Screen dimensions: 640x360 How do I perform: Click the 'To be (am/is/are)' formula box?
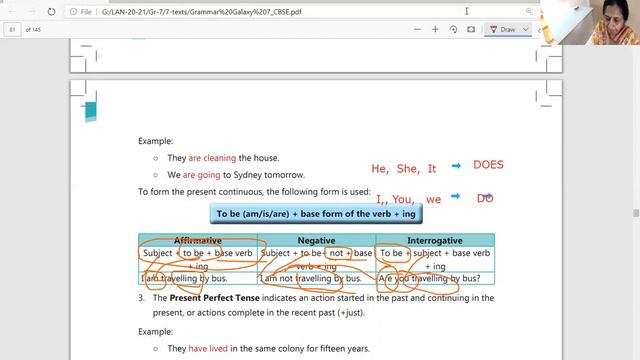[316, 213]
